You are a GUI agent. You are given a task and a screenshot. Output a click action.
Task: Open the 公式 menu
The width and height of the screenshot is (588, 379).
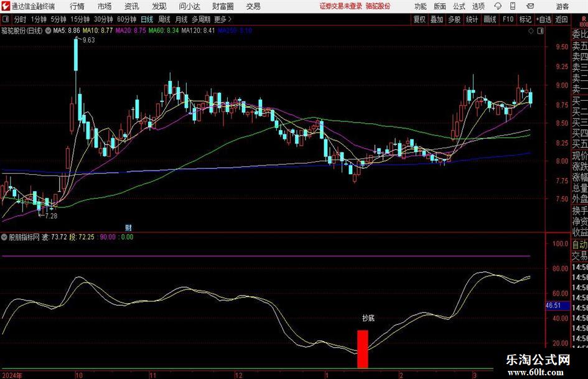459,6
